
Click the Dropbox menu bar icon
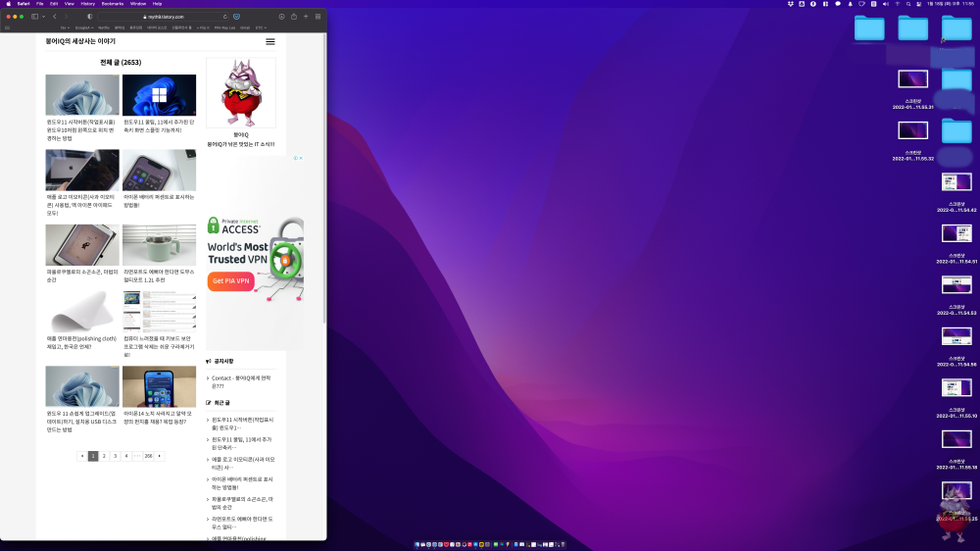(791, 4)
